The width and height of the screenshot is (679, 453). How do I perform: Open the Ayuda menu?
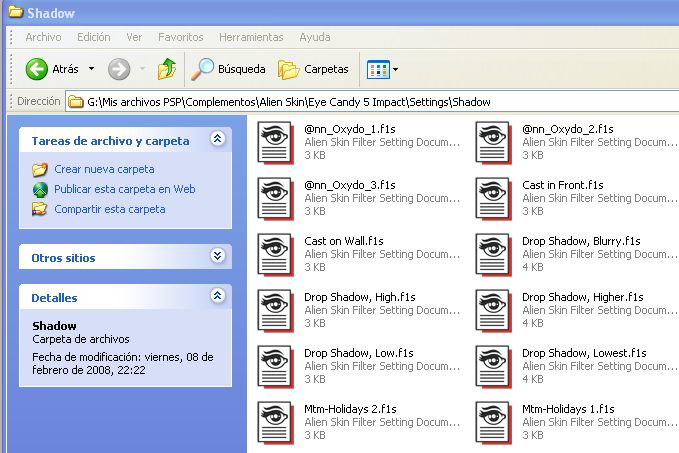pyautogui.click(x=315, y=37)
